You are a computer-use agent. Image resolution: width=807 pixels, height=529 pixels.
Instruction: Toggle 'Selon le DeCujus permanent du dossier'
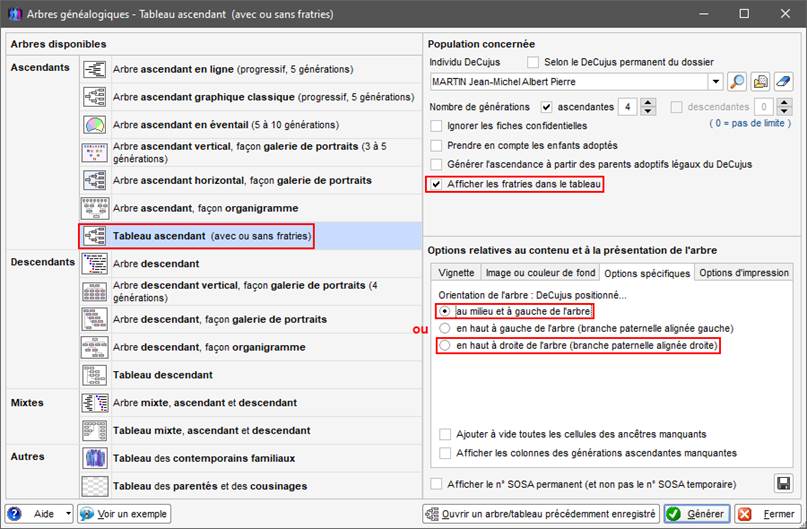coord(533,62)
